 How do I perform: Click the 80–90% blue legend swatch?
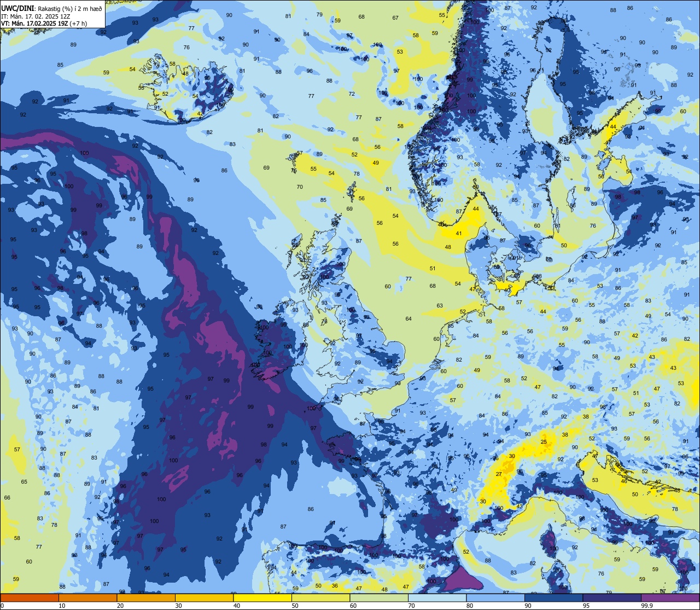495,597
